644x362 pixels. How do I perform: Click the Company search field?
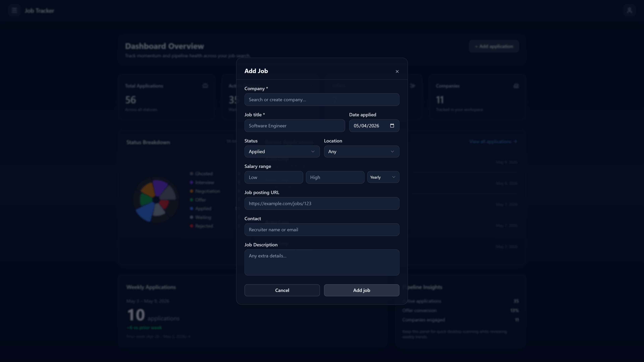coord(322,100)
